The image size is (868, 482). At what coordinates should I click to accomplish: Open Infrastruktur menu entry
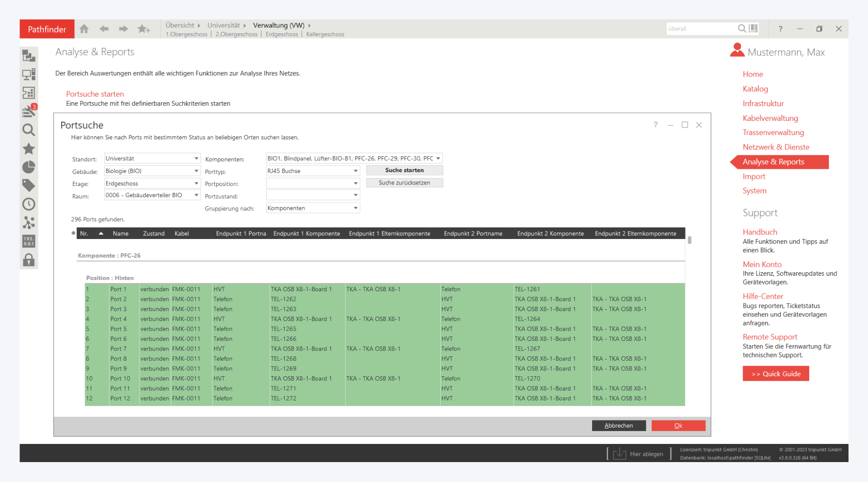click(763, 104)
